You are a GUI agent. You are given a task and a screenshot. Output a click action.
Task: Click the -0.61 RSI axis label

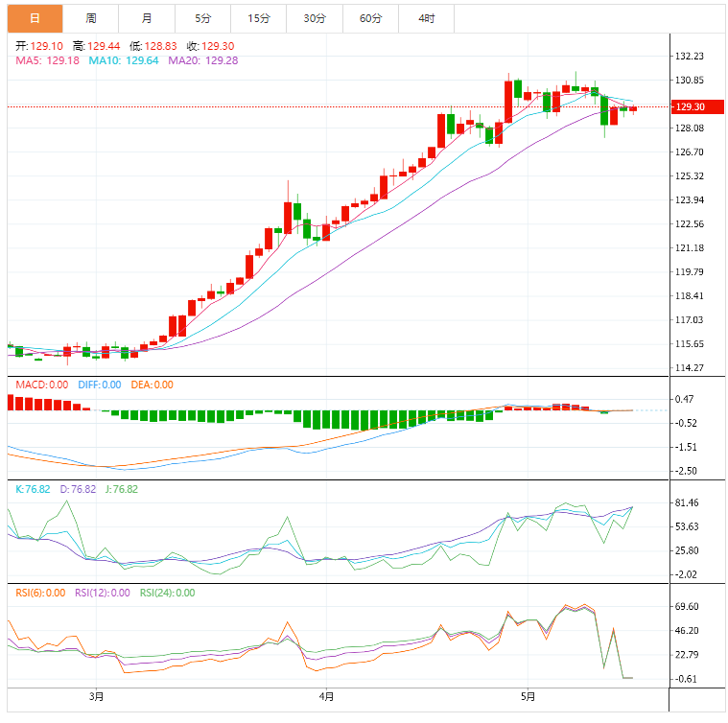coord(685,679)
